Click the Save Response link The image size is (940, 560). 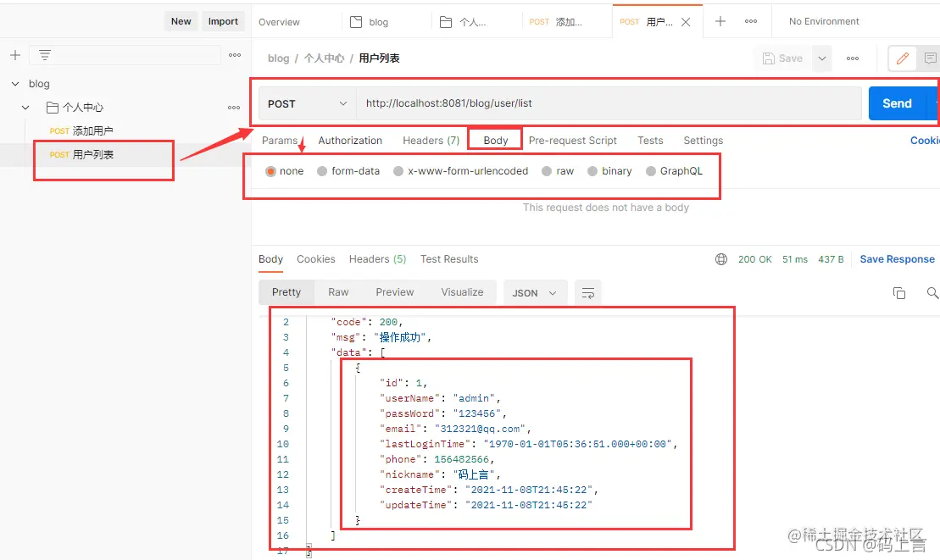[x=897, y=259]
